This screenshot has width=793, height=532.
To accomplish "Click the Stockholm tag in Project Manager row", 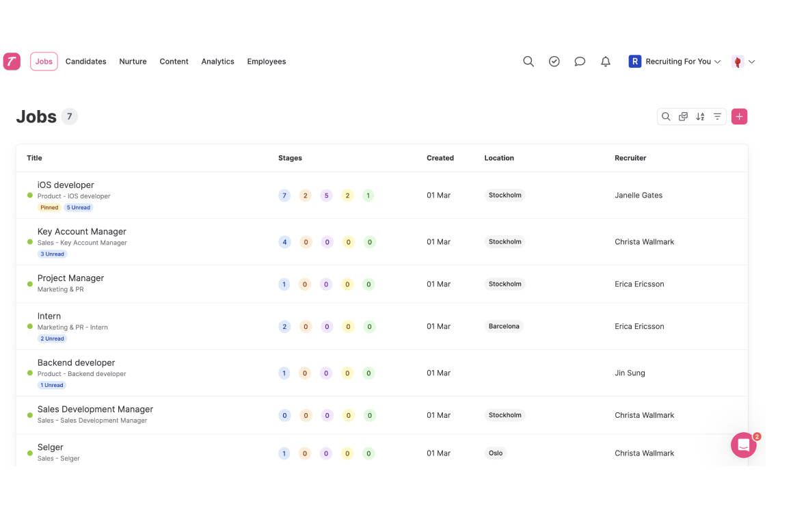I will tap(505, 284).
